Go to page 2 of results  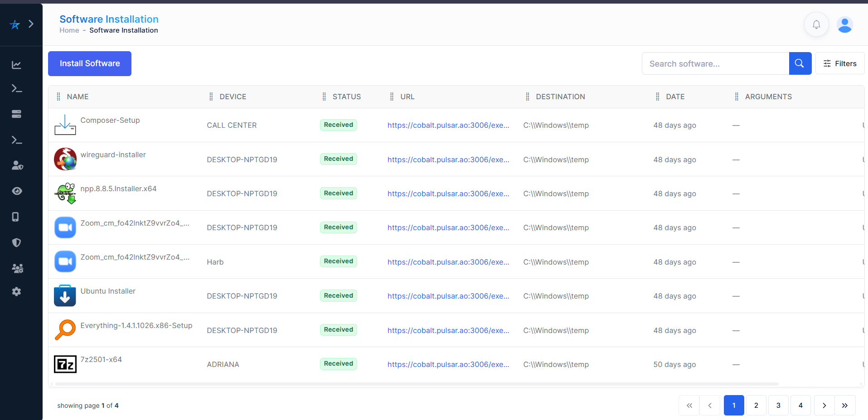coord(756,406)
